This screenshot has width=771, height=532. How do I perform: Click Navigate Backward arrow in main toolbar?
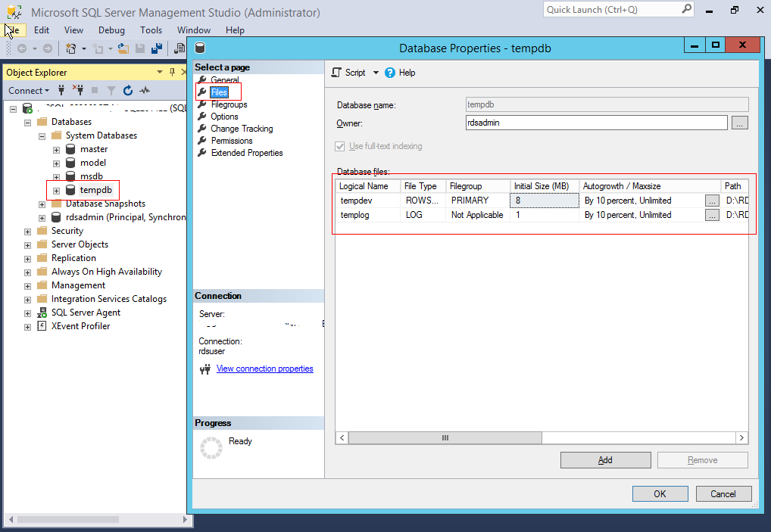(22, 48)
